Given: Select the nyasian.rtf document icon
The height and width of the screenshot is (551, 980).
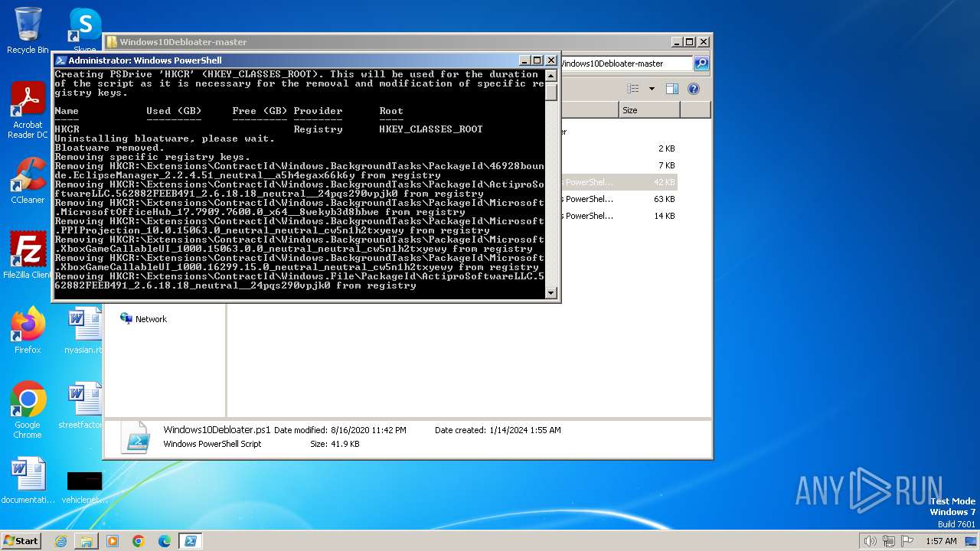Looking at the screenshot, I should point(84,331).
